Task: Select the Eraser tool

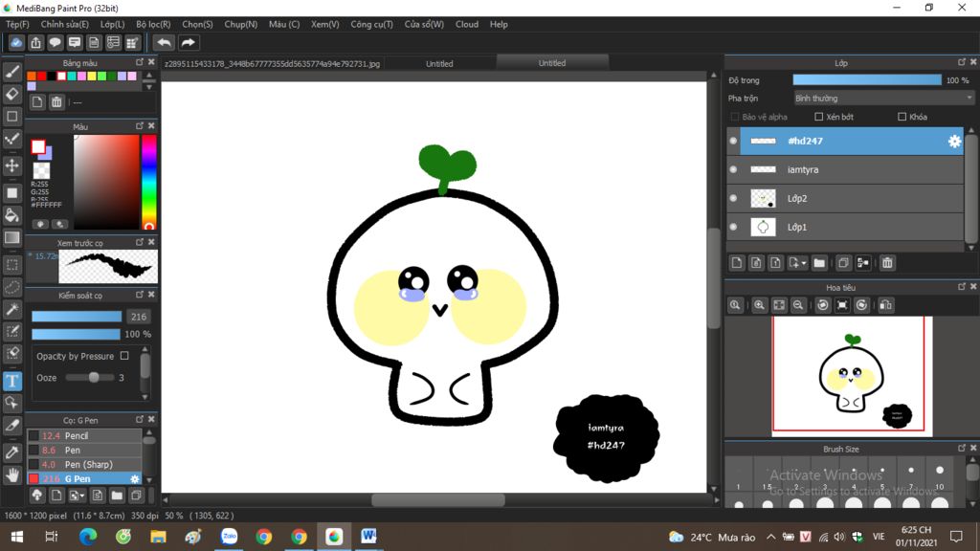Action: pos(11,95)
